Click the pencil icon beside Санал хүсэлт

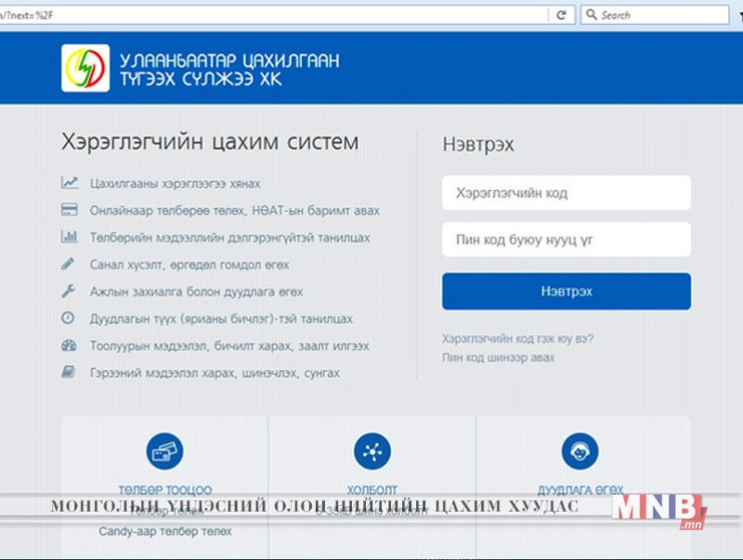point(69,264)
